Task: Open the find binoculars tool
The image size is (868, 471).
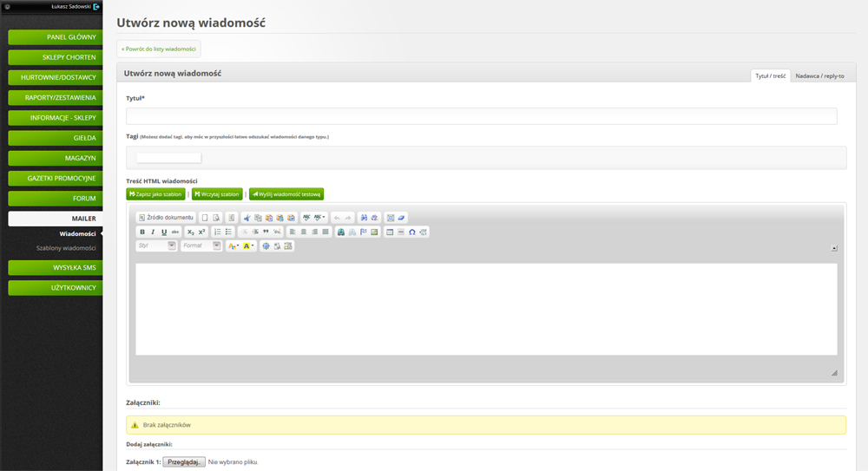Action: coord(364,218)
